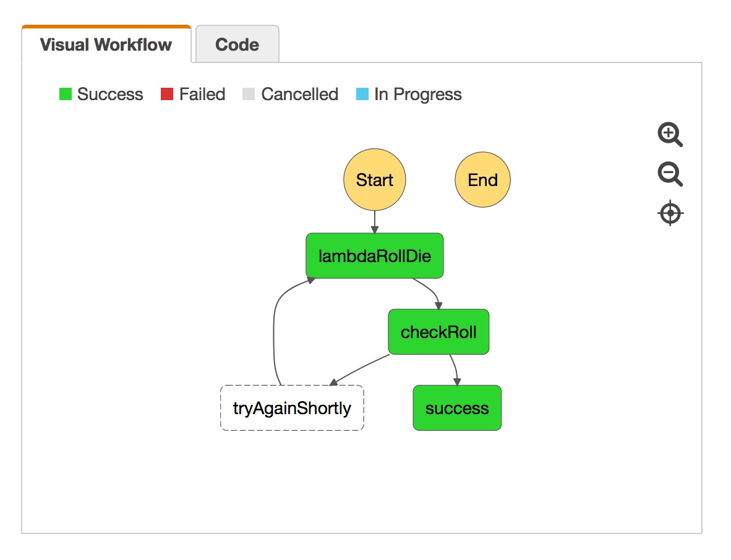Image resolution: width=731 pixels, height=560 pixels.
Task: Select the Start node circle
Action: (x=374, y=180)
